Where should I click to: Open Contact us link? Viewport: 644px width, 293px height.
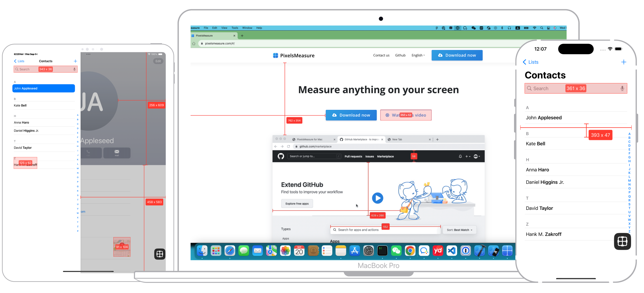381,55
